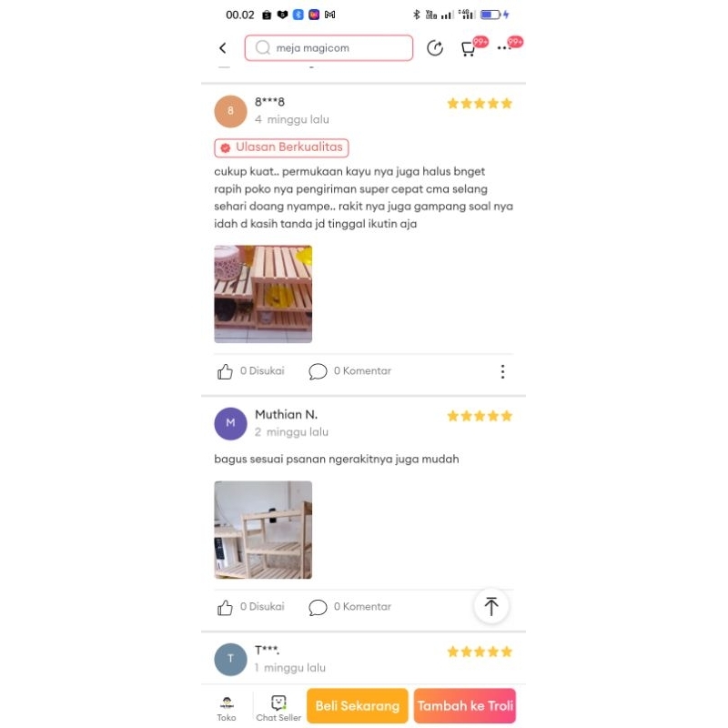
Task: Like the 8***8 review with thumbs-up
Action: pos(225,371)
